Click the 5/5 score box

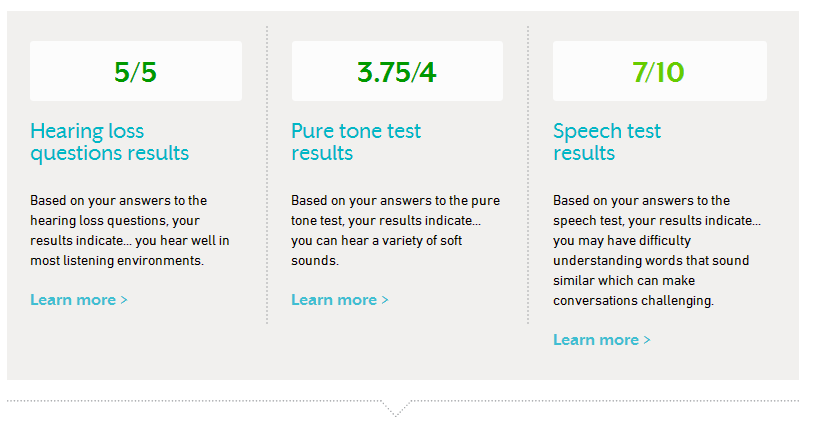tap(136, 71)
